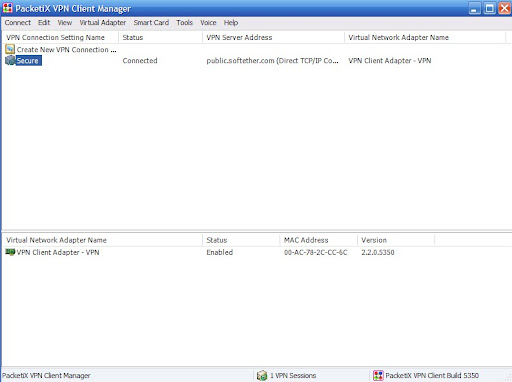The width and height of the screenshot is (512, 382).
Task: Select VPN Client Adapter - VPN in adapter list
Action: pos(58,252)
